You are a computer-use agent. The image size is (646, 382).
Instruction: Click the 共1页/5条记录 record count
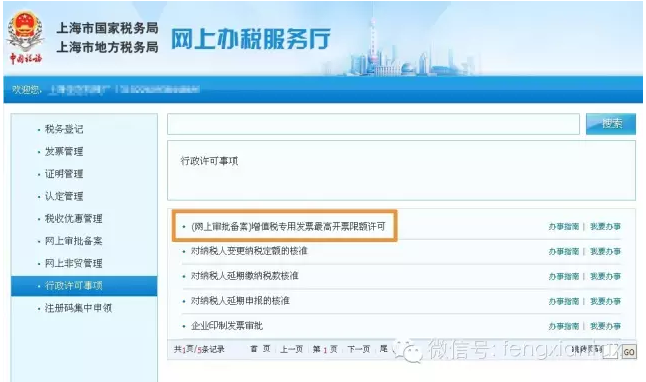click(199, 349)
